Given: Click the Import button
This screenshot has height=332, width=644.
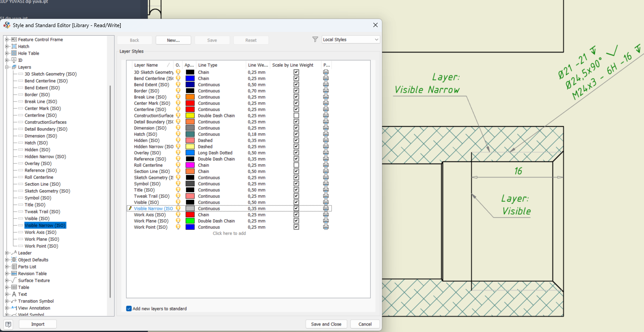Looking at the screenshot, I should [x=38, y=324].
